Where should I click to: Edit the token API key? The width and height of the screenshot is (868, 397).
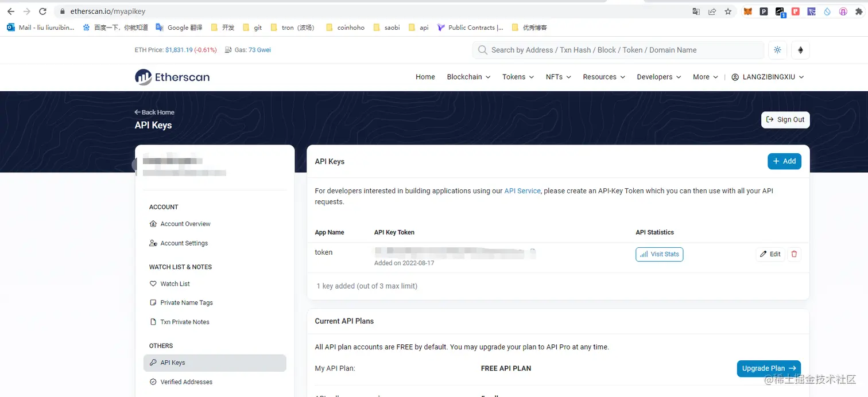770,254
